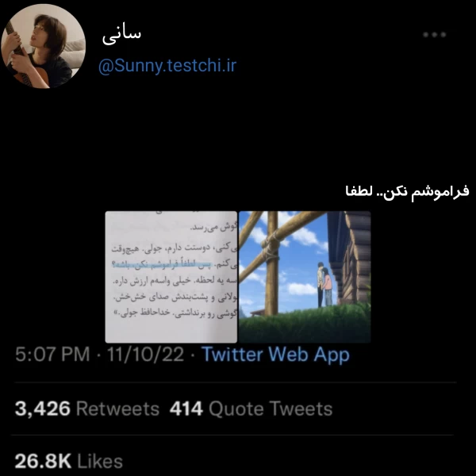Image resolution: width=476 pixels, height=476 pixels.
Task: Open the Twitter Web App source link
Action: tap(275, 355)
